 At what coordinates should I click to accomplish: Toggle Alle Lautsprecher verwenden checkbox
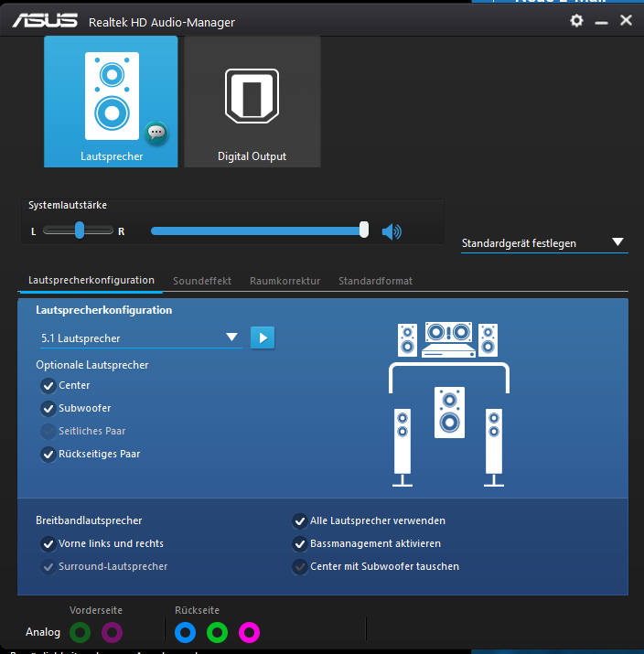coord(300,521)
